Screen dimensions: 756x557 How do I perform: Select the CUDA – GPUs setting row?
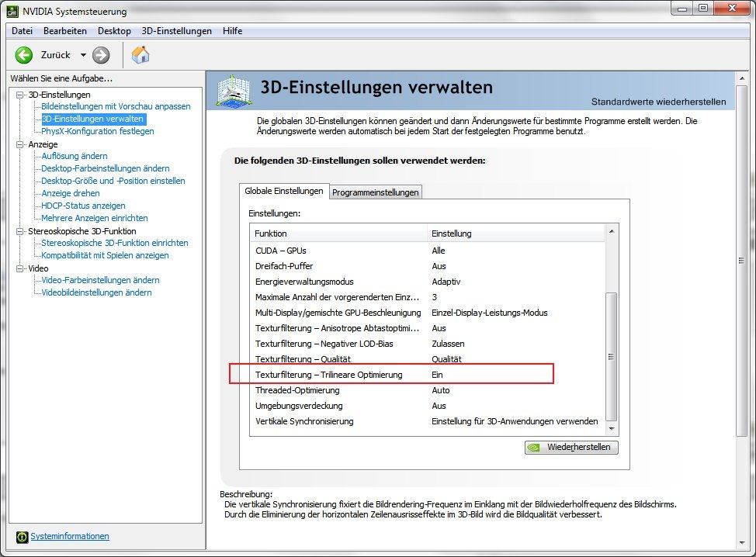(x=427, y=251)
